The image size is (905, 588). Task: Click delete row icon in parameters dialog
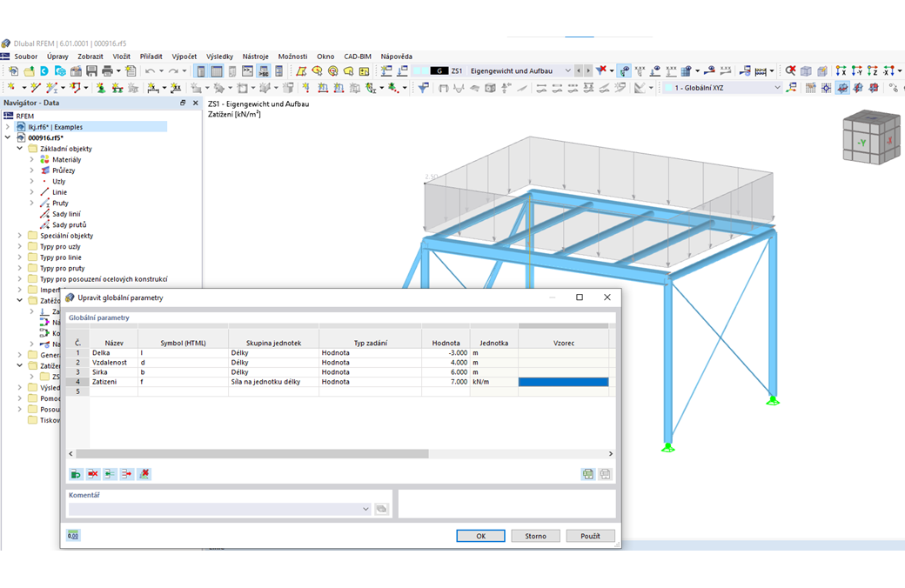[x=93, y=474]
